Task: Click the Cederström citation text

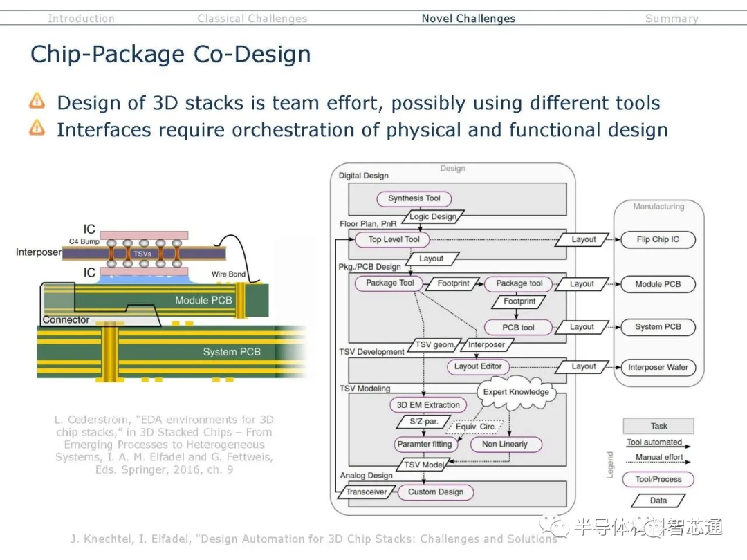Action: pos(164,445)
